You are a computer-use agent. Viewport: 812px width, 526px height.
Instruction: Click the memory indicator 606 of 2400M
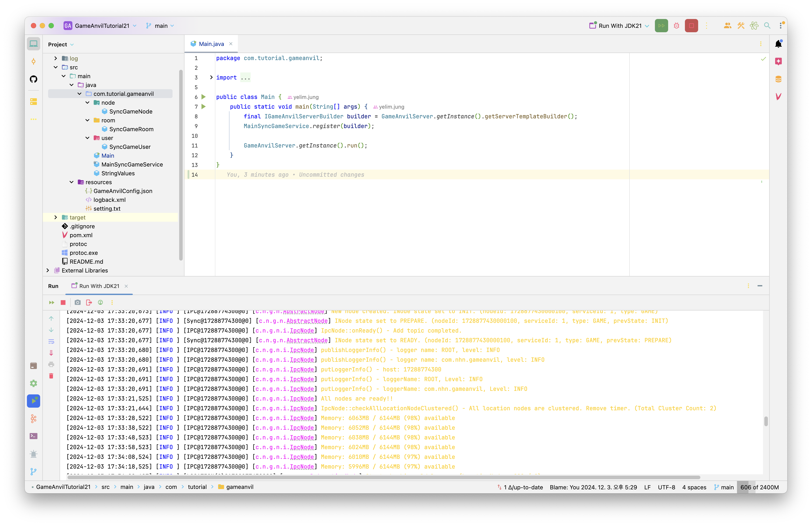(759, 487)
